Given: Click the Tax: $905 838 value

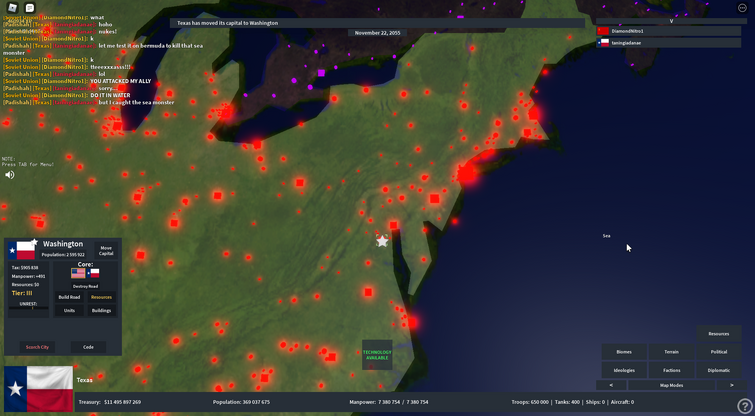Looking at the screenshot, I should [x=25, y=267].
